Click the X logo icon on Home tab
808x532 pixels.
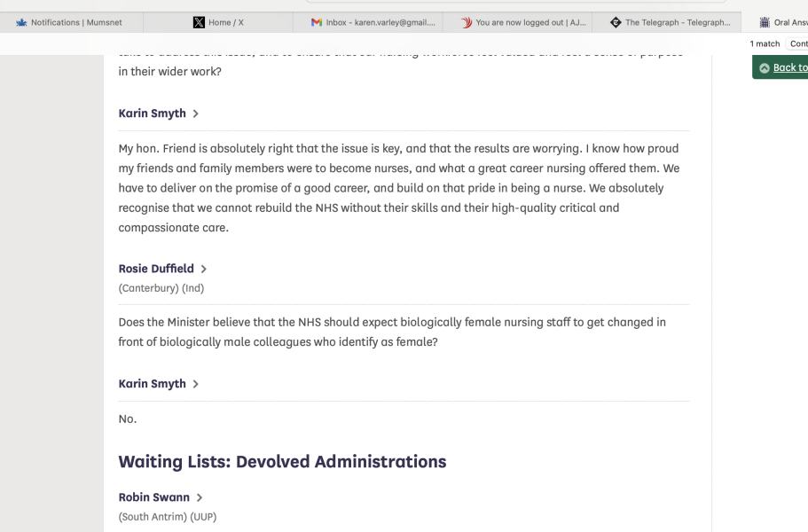tap(199, 22)
